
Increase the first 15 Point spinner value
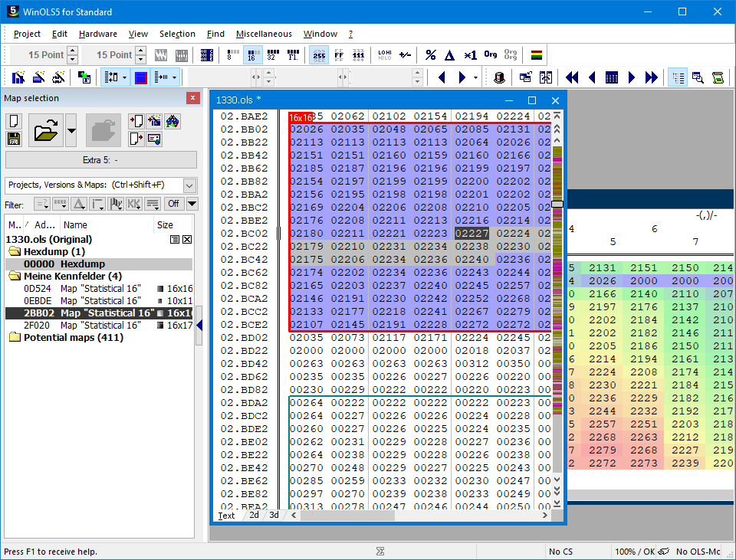coord(73,51)
